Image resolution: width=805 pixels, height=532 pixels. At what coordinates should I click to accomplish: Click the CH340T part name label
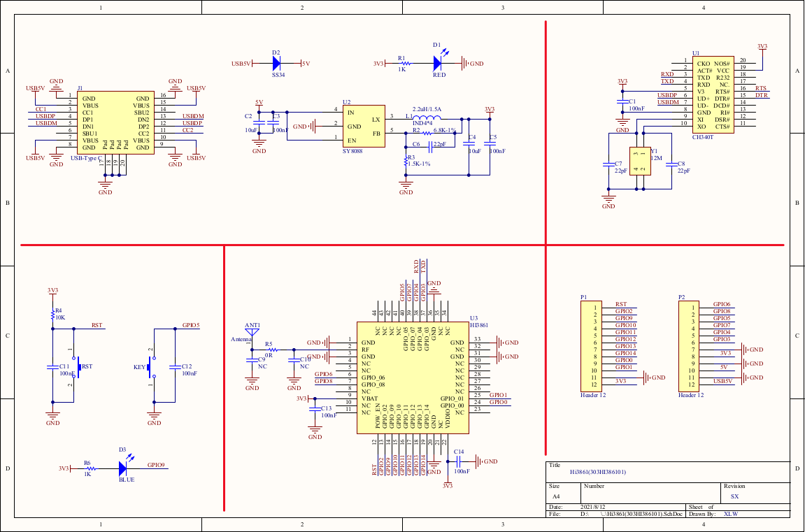(x=703, y=137)
